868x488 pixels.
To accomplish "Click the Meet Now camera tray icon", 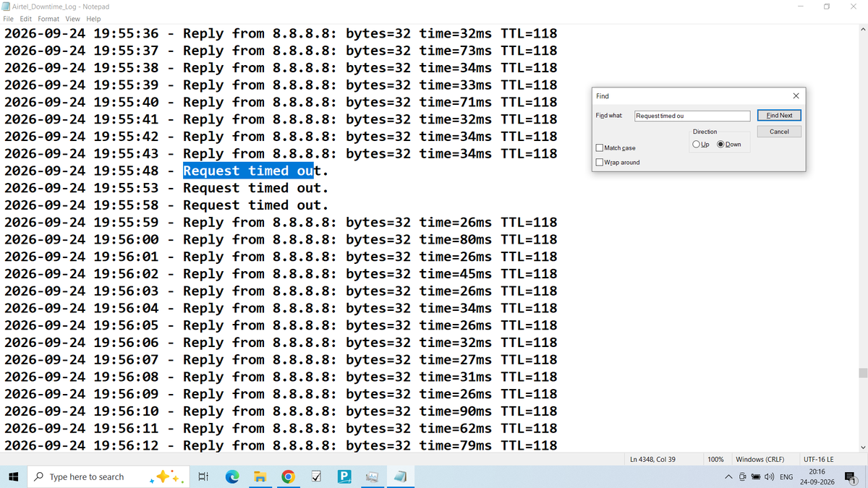I will (x=743, y=477).
